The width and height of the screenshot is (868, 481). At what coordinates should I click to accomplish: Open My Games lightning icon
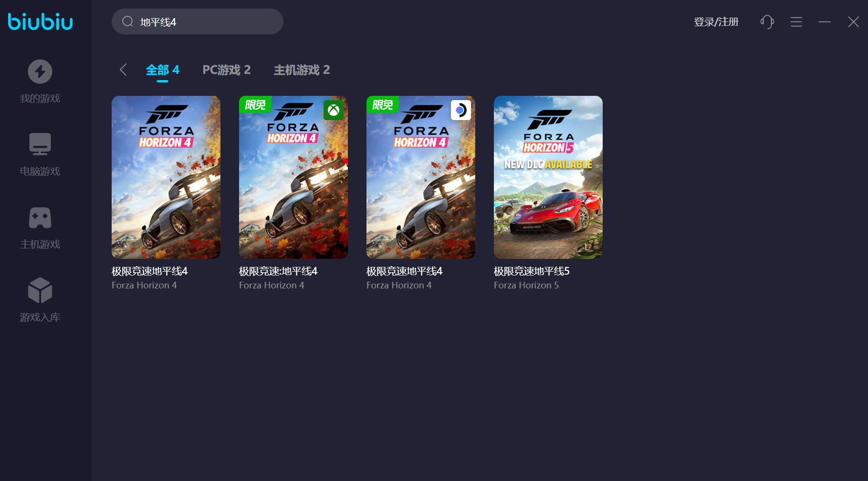click(x=40, y=72)
